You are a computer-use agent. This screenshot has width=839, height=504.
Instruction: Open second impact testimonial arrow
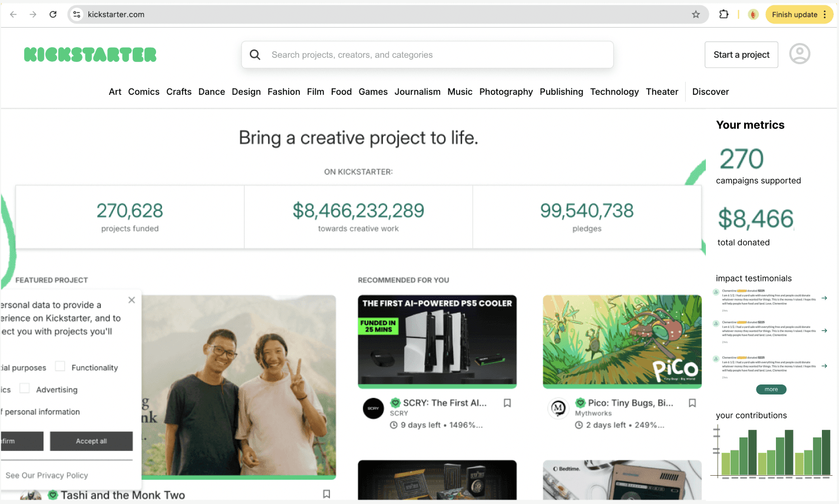(824, 330)
